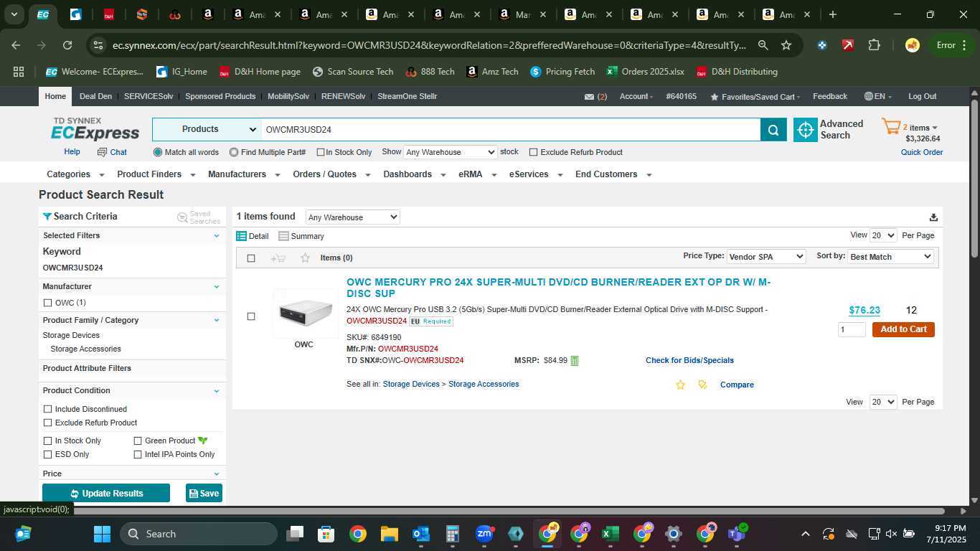980x551 pixels.
Task: Tick the OWC Mercury Pro product checkbox
Action: coord(251,316)
